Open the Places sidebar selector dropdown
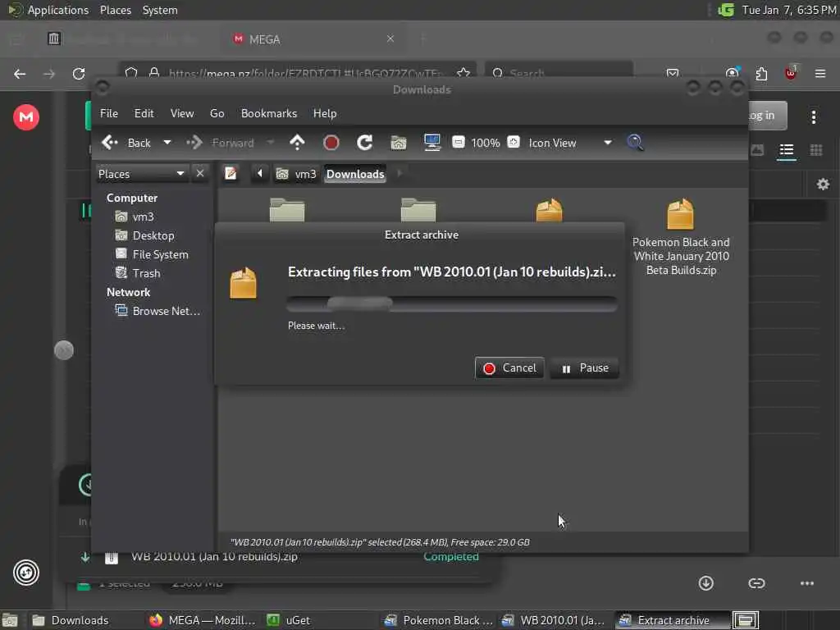Viewport: 840px width, 630px height. (141, 174)
